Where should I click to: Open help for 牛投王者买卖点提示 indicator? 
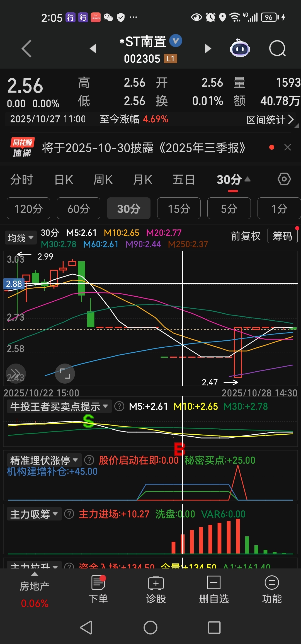click(x=119, y=406)
